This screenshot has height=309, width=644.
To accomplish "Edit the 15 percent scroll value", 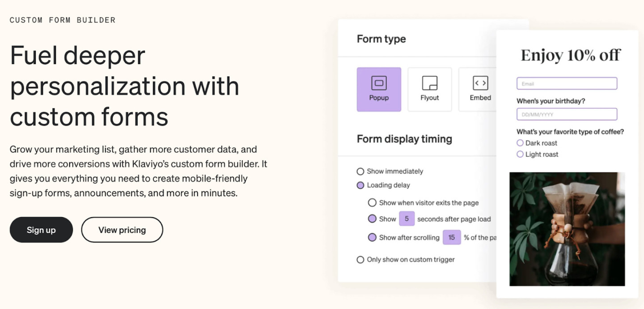I will (x=452, y=237).
